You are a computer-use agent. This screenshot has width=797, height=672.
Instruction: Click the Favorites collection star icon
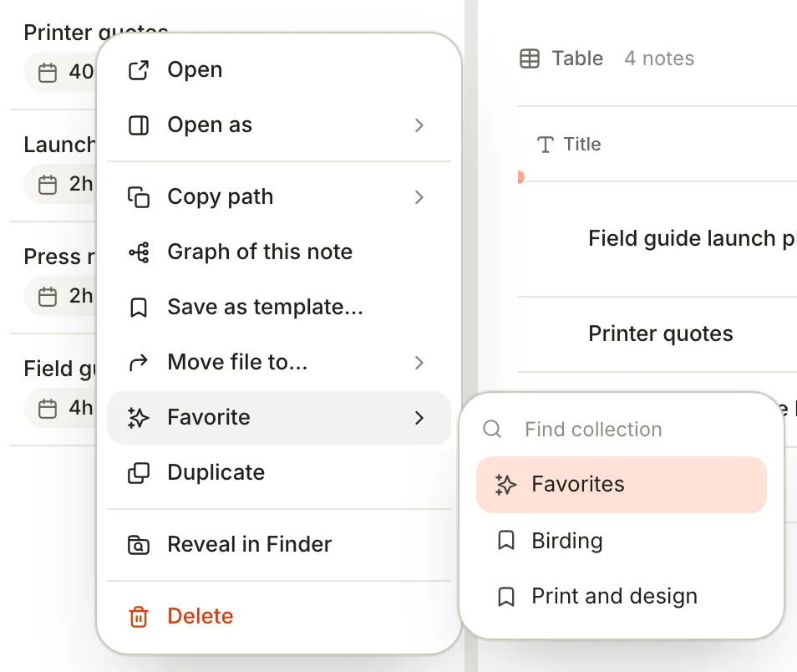pos(505,484)
